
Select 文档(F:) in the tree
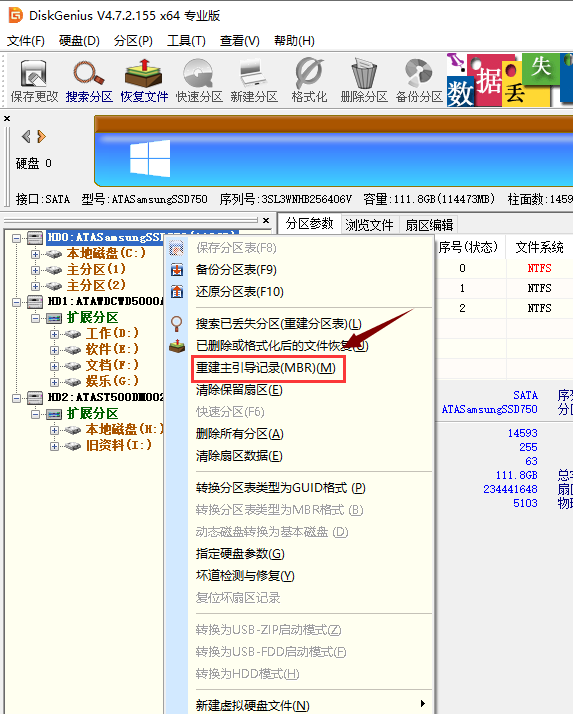click(x=112, y=365)
